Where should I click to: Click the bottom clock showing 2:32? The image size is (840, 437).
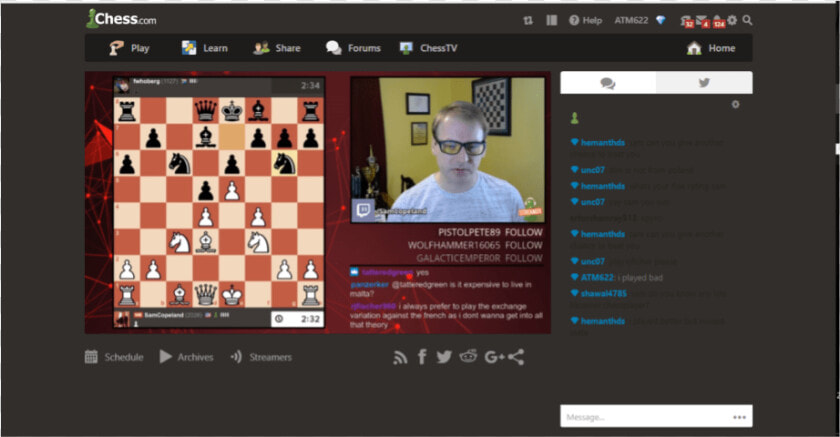[297, 319]
